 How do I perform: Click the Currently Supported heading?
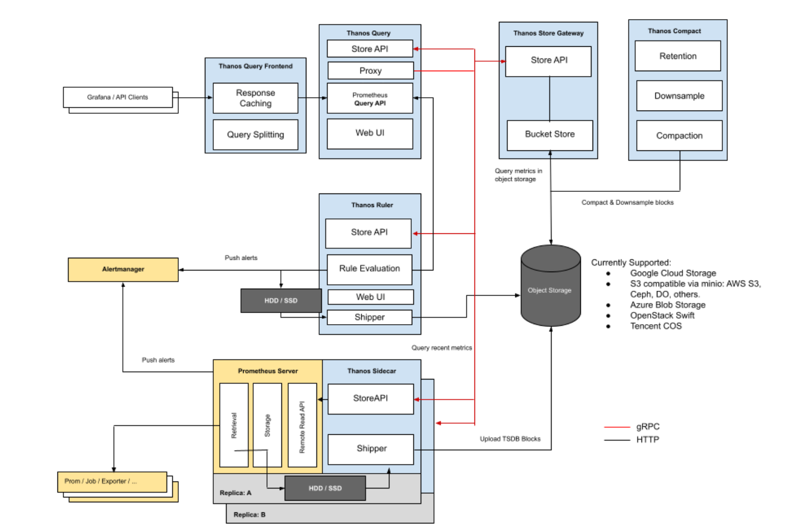pyautogui.click(x=631, y=263)
